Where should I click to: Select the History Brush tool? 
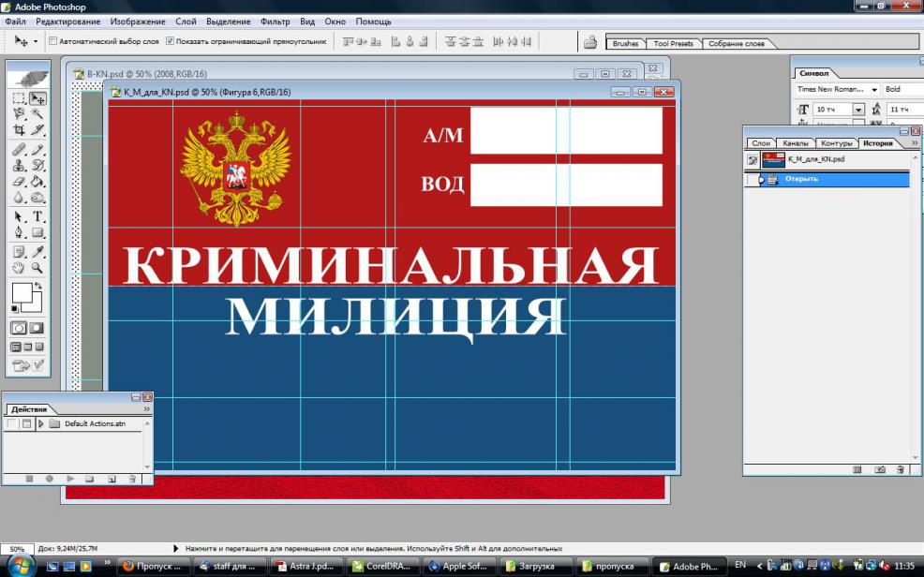tap(37, 166)
